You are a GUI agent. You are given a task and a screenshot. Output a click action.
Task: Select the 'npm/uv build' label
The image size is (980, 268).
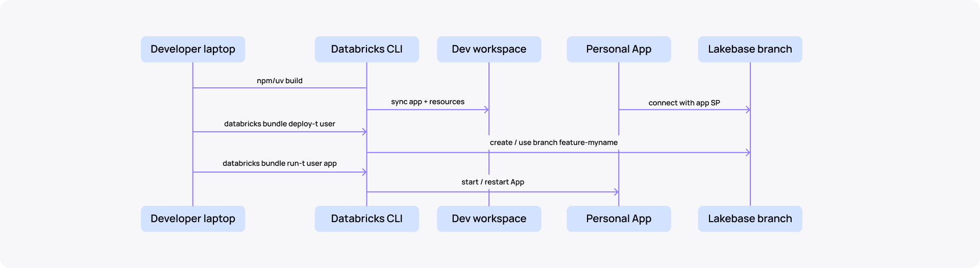point(280,81)
